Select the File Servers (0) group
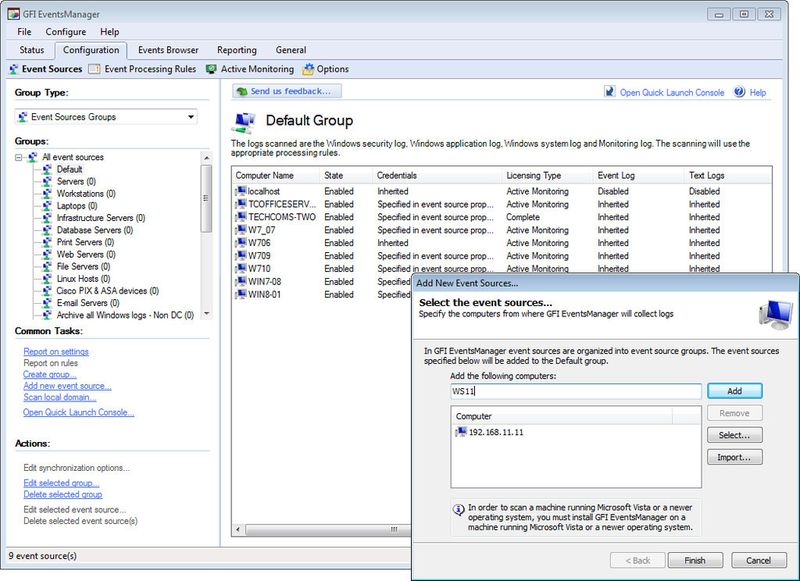The width and height of the screenshot is (800, 581). [83, 267]
